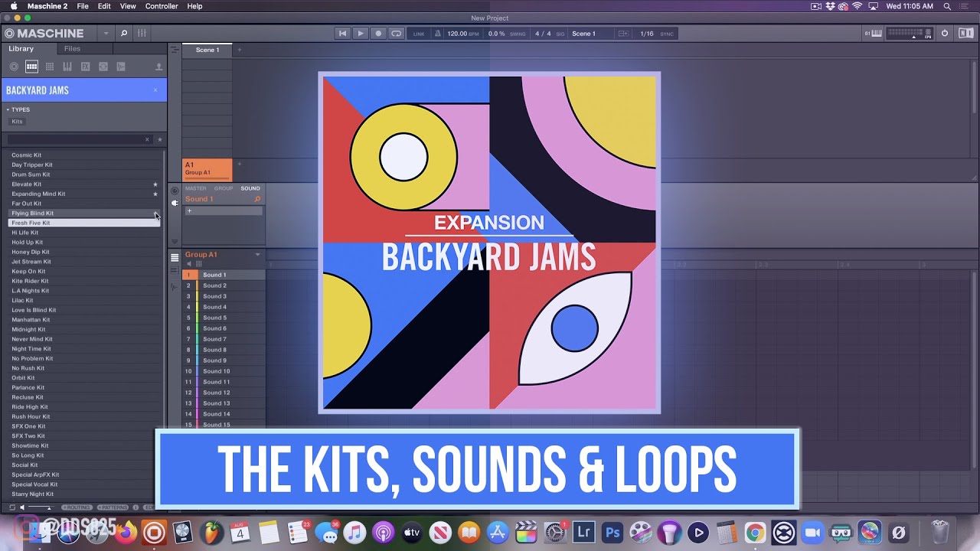The image size is (980, 551).
Task: Clear the browser search field text
Action: [x=147, y=139]
